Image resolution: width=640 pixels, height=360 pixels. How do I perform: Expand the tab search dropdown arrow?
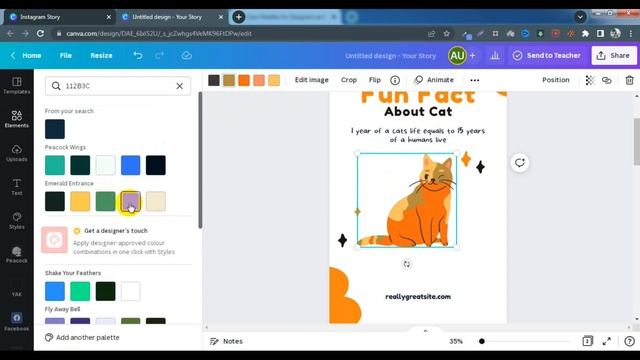coord(580,17)
